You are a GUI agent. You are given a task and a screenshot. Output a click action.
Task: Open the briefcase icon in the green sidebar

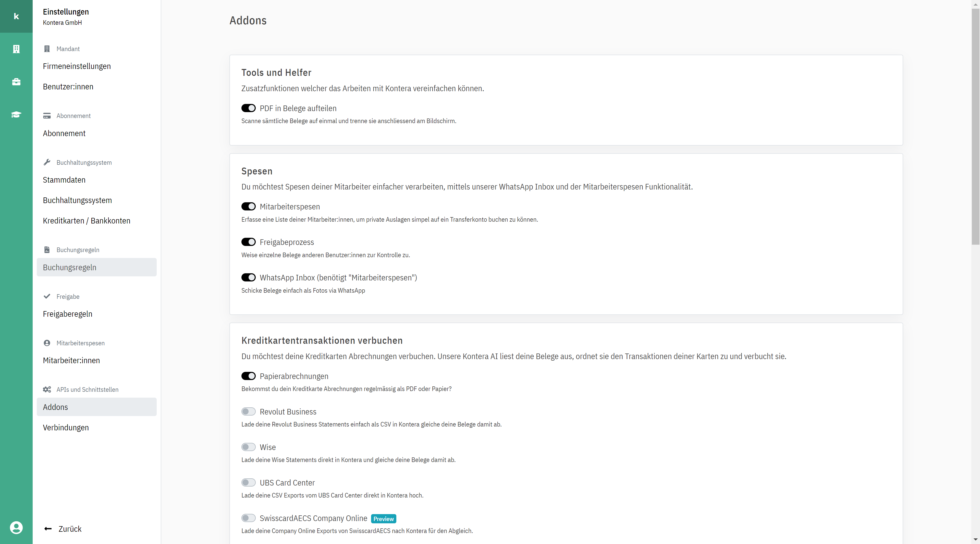point(16,82)
